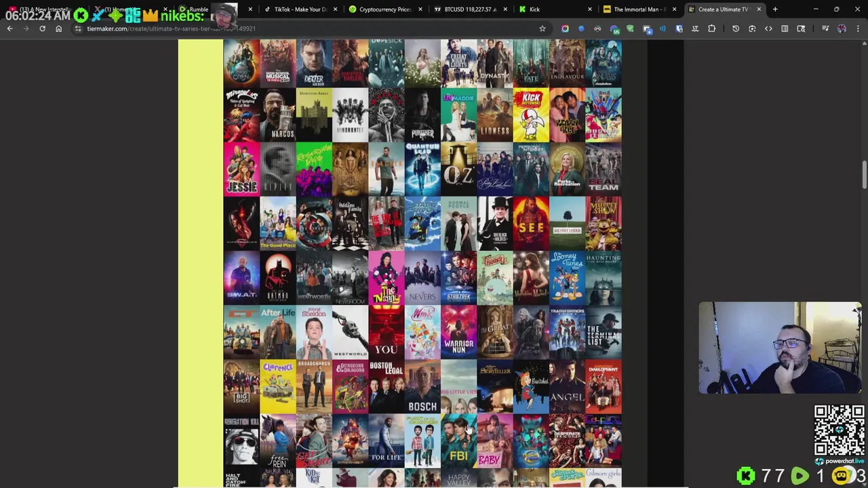
Task: Select the S.W.A.T. poster
Action: click(x=241, y=278)
